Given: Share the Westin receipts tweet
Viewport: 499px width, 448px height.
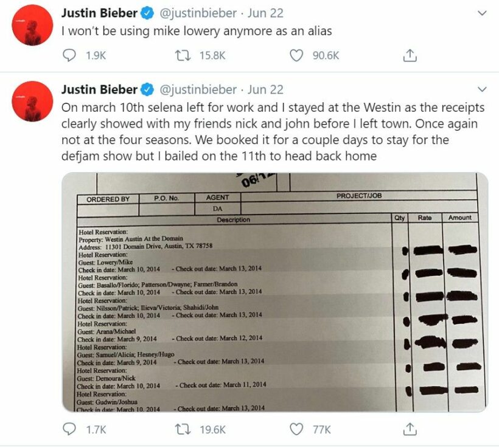Looking at the screenshot, I should pos(410,429).
